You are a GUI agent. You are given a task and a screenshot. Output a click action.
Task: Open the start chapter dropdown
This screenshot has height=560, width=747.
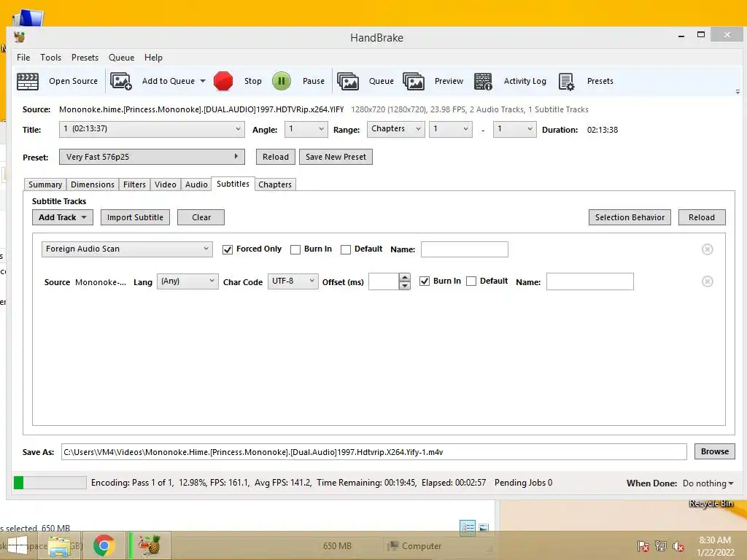pyautogui.click(x=451, y=129)
